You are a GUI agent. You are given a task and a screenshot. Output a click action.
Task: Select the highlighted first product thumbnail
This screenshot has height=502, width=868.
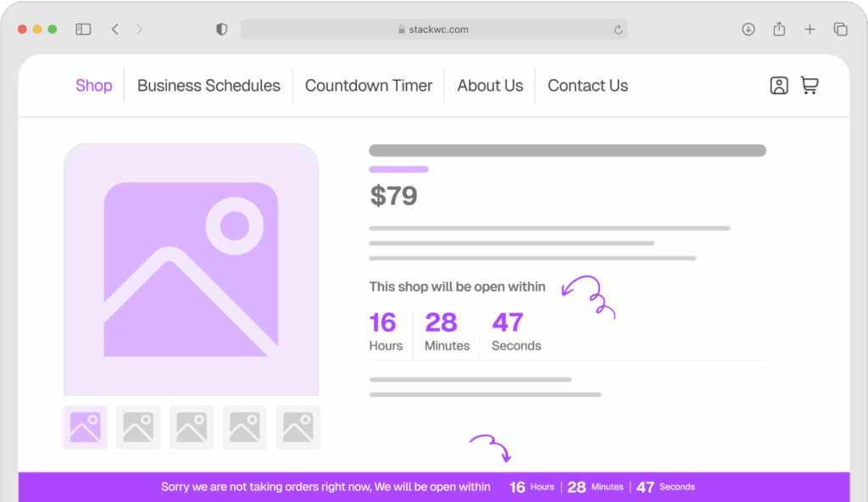point(85,427)
